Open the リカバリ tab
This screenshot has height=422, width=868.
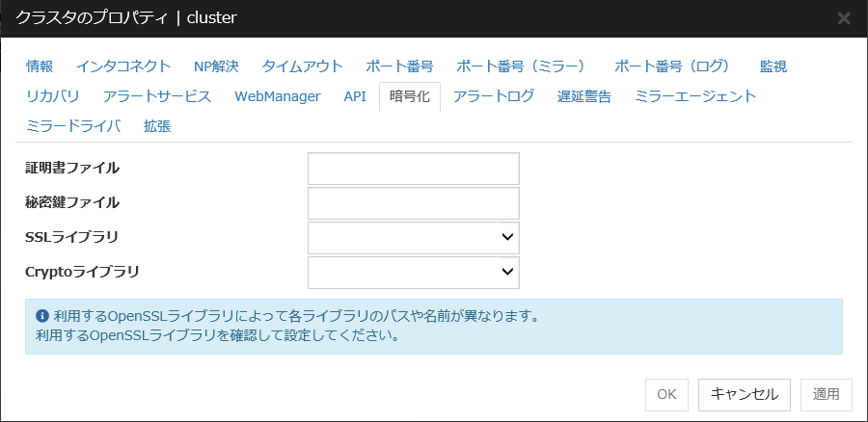coord(53,96)
